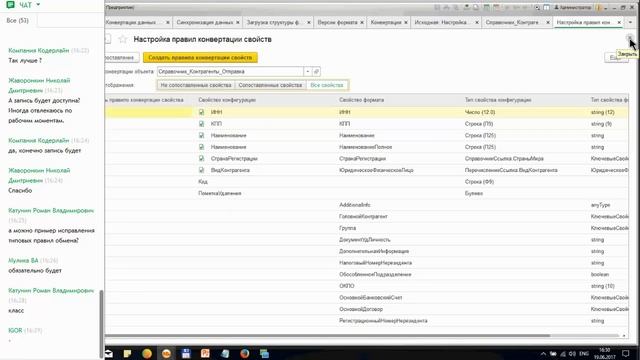This screenshot has height=360, width=640.
Task: Close the Версии формата tab
Action: 362,22
